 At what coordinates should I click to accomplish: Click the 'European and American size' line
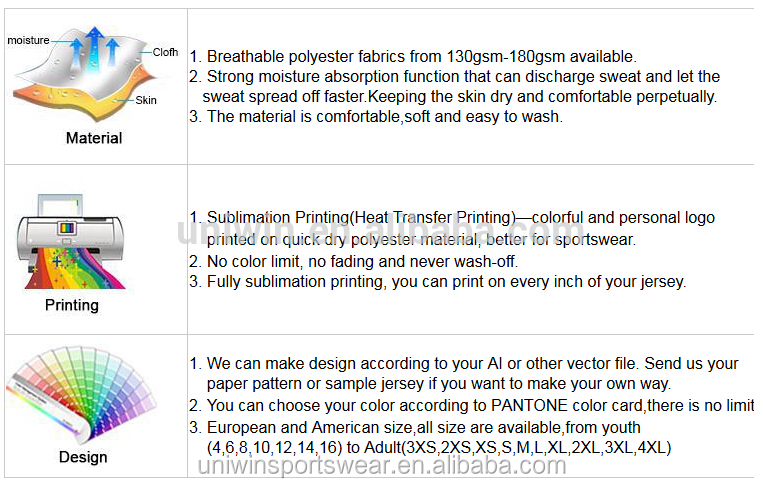415,428
